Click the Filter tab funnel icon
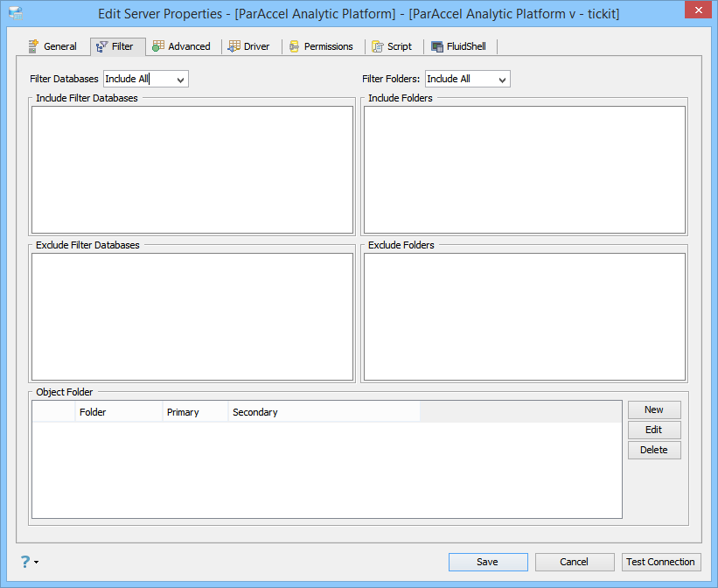Image resolution: width=718 pixels, height=588 pixels. (101, 46)
